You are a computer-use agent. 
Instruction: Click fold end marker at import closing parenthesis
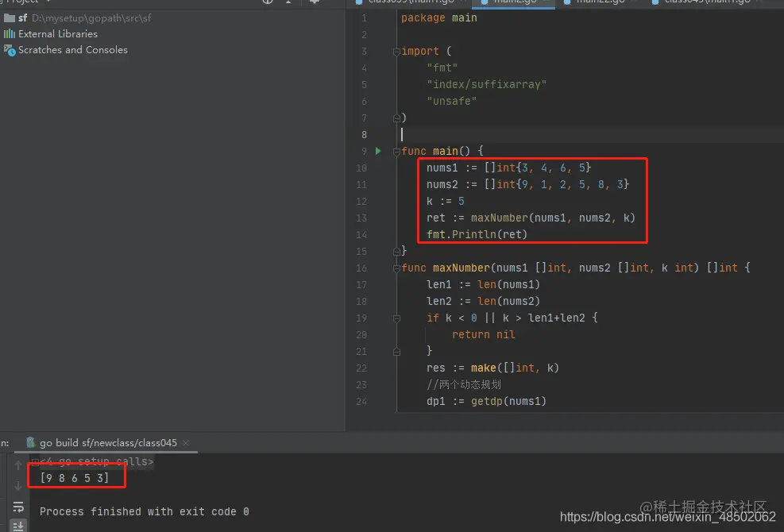point(396,118)
